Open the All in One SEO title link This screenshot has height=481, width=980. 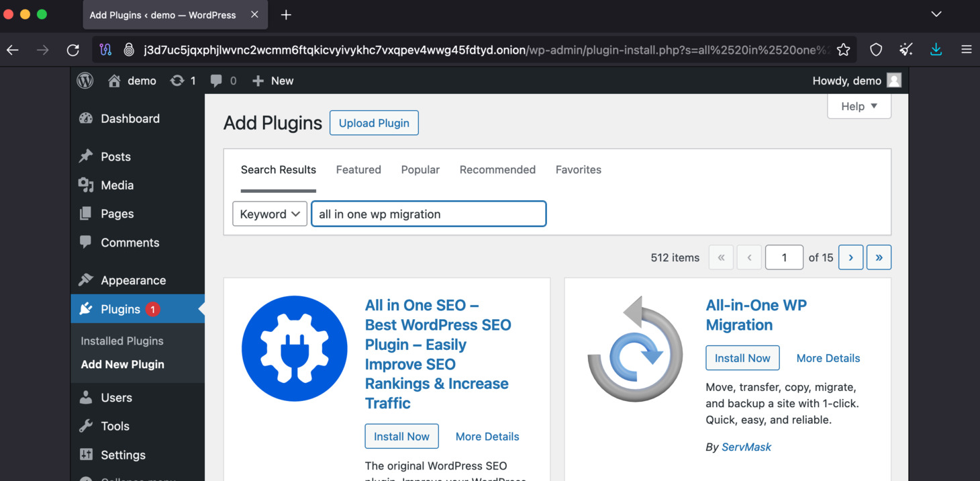pos(438,354)
